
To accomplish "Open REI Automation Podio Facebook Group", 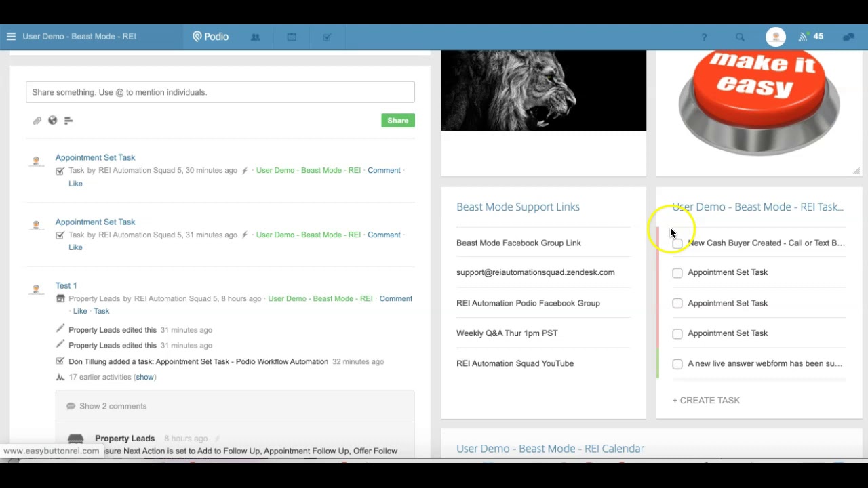I will coord(528,303).
